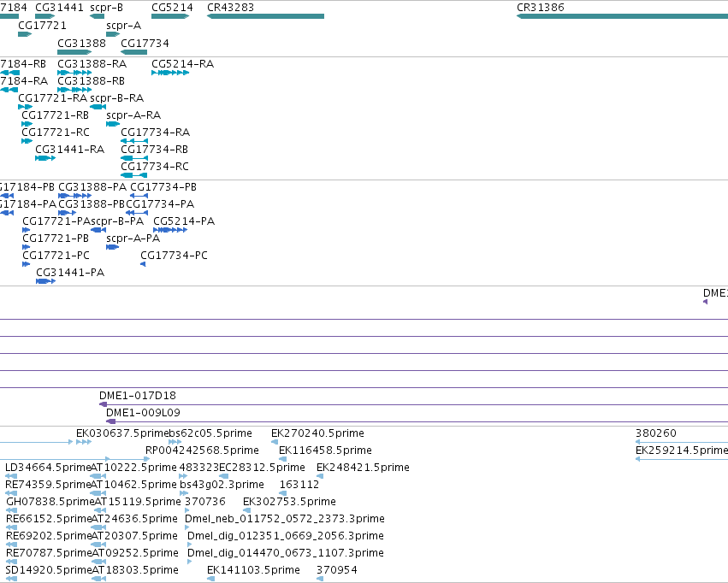The image size is (728, 583).
Task: Click EST EK248421.5prime
Action: pos(320,476)
